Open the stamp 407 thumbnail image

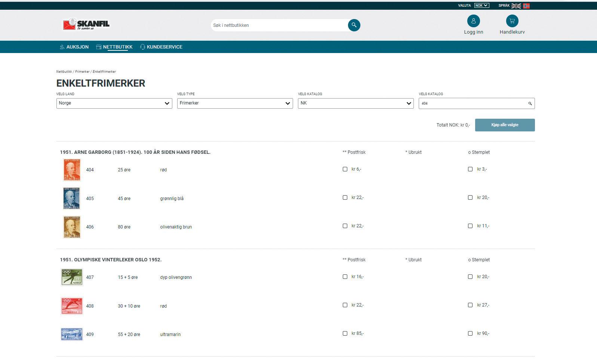(x=72, y=277)
